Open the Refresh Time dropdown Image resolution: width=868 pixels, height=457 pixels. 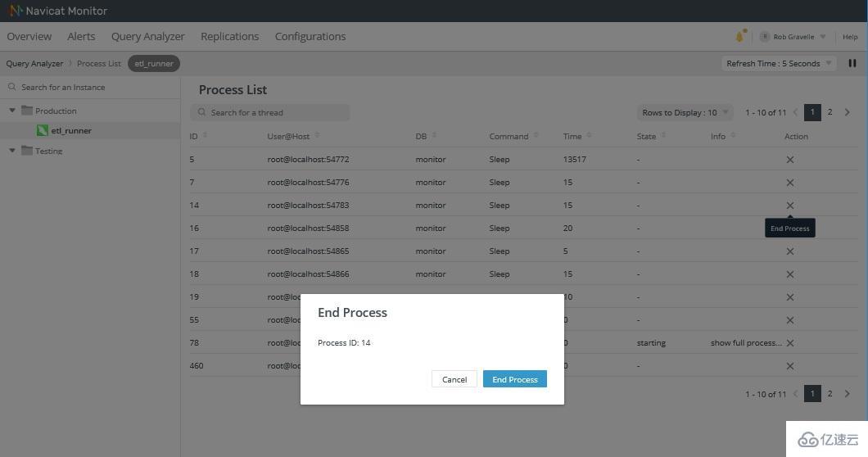pos(778,63)
